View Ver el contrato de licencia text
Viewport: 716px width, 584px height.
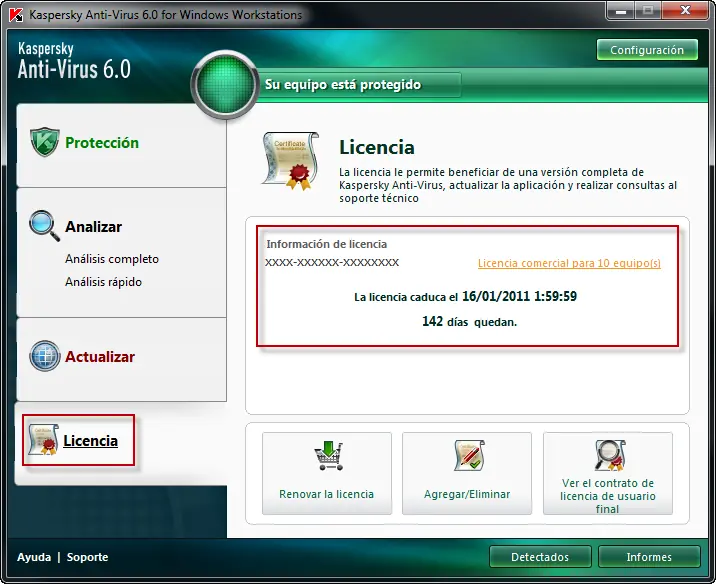[608, 496]
